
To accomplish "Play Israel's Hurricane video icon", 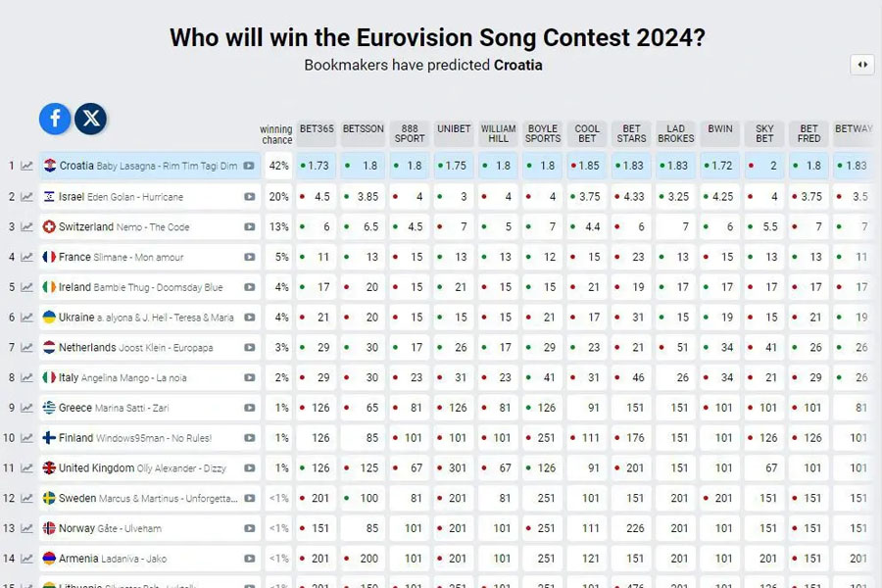I will tap(249, 197).
